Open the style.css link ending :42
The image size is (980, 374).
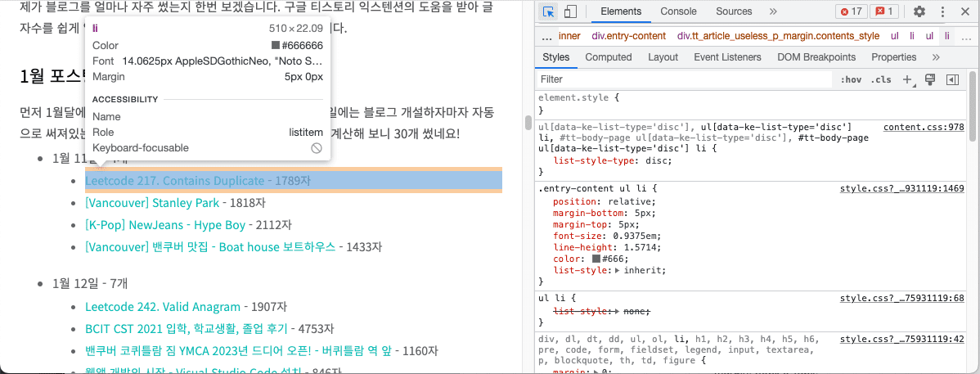click(901, 339)
